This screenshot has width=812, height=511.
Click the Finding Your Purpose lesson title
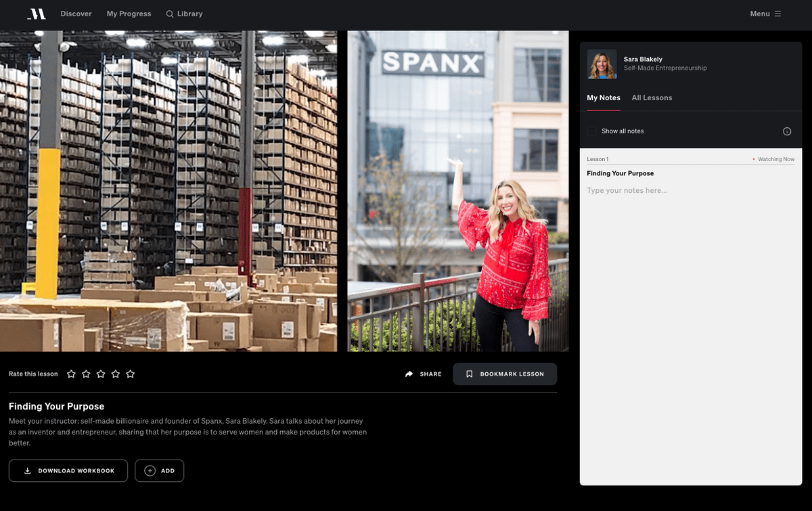coord(56,407)
